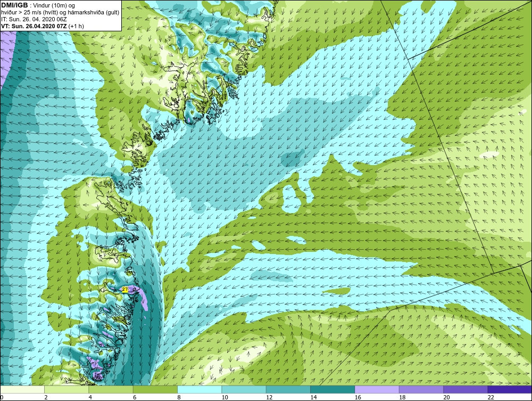This screenshot has width=532, height=401.
Task: Click the 'VT: Sun. 26.04.2020 07Z' line
Action: [34, 26]
